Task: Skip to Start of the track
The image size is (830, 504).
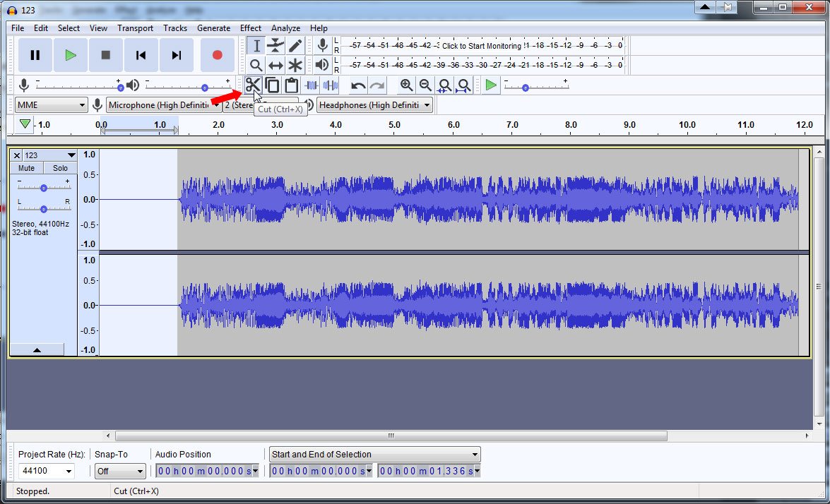Action: point(141,55)
